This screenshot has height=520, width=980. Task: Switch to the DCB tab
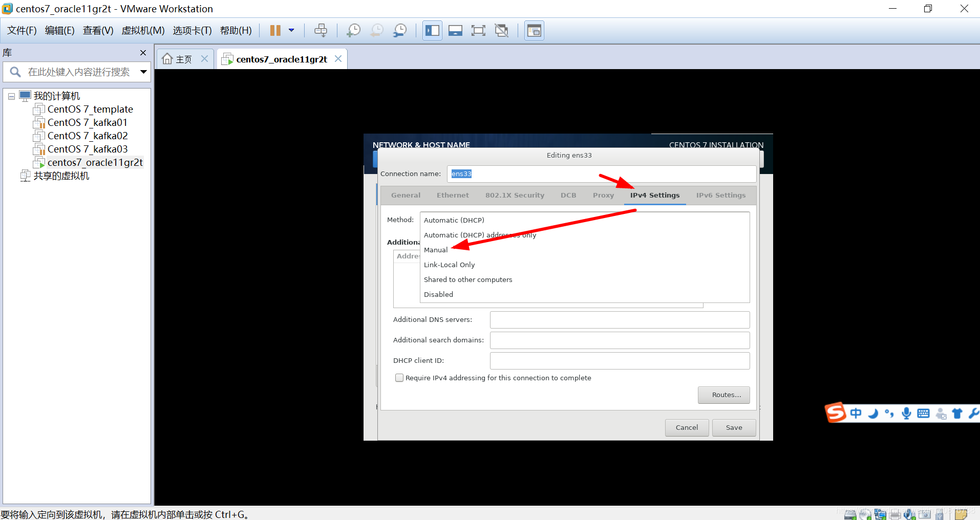coord(568,196)
